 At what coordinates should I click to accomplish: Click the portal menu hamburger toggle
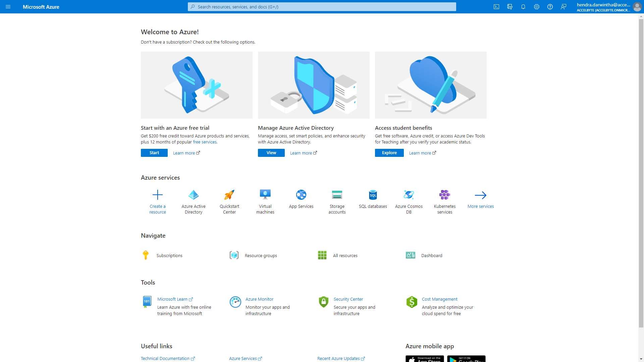tap(8, 7)
